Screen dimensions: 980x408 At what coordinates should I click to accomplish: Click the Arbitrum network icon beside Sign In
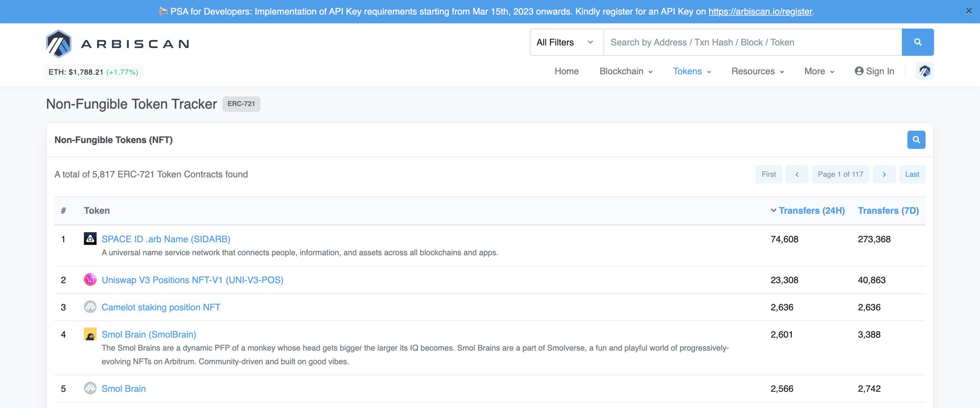pos(924,71)
